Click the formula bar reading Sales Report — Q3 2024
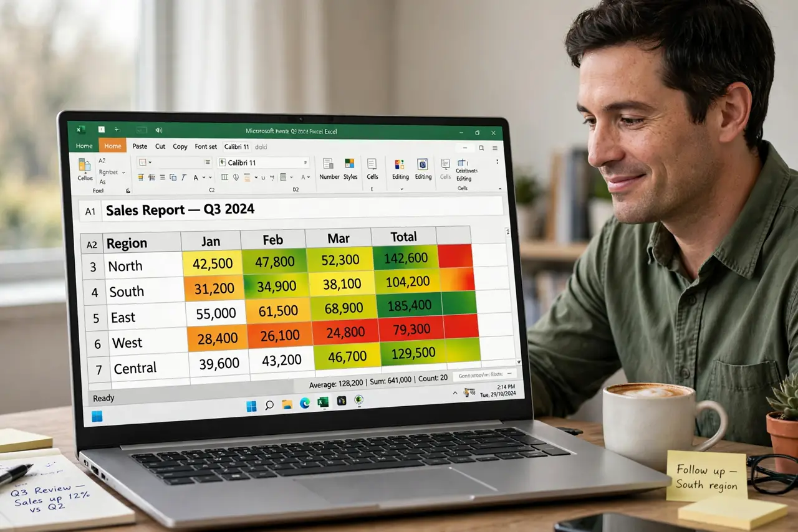798x532 pixels. 302,209
